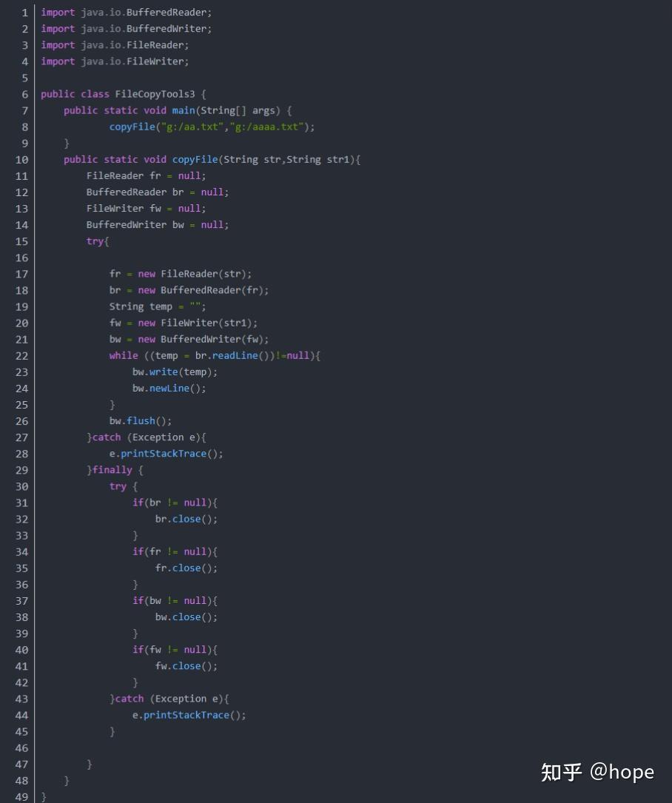Click the closing brace on line 49
The height and width of the screenshot is (803, 672).
[44, 797]
